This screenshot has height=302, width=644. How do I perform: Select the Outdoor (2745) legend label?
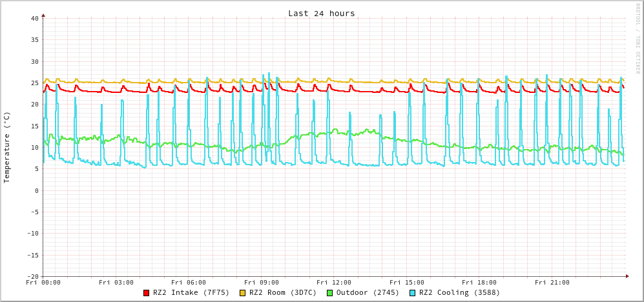pos(368,292)
